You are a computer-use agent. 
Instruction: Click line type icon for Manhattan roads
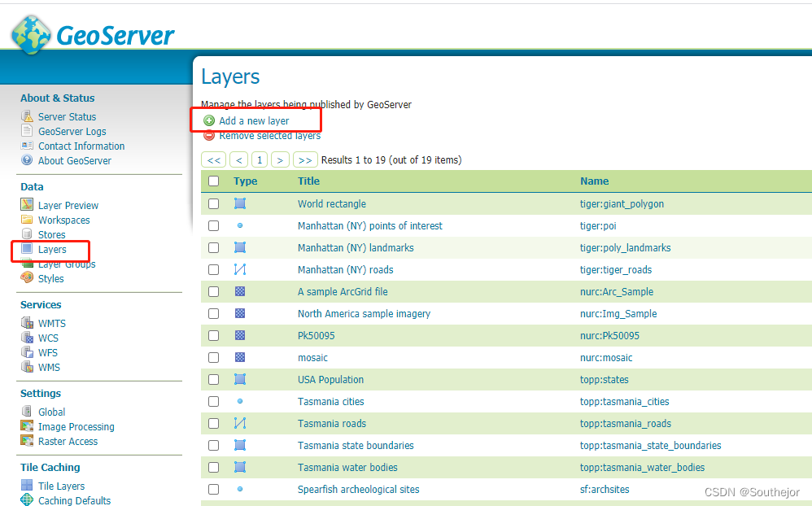240,269
